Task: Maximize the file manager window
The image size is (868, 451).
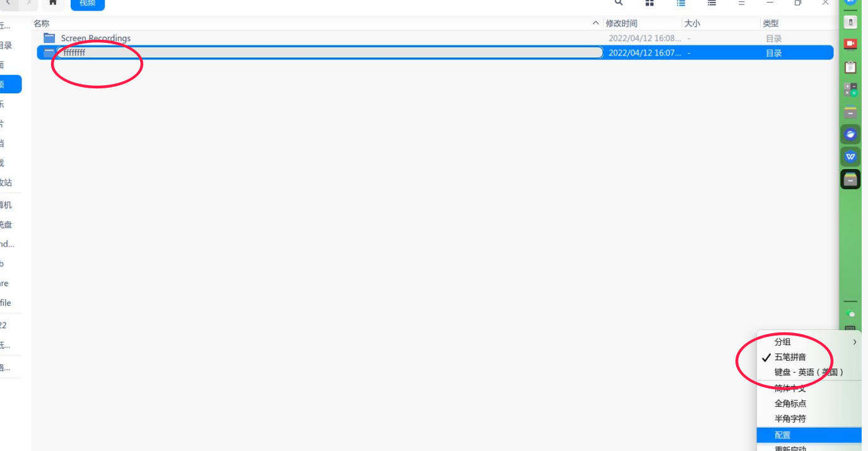Action: click(x=798, y=3)
